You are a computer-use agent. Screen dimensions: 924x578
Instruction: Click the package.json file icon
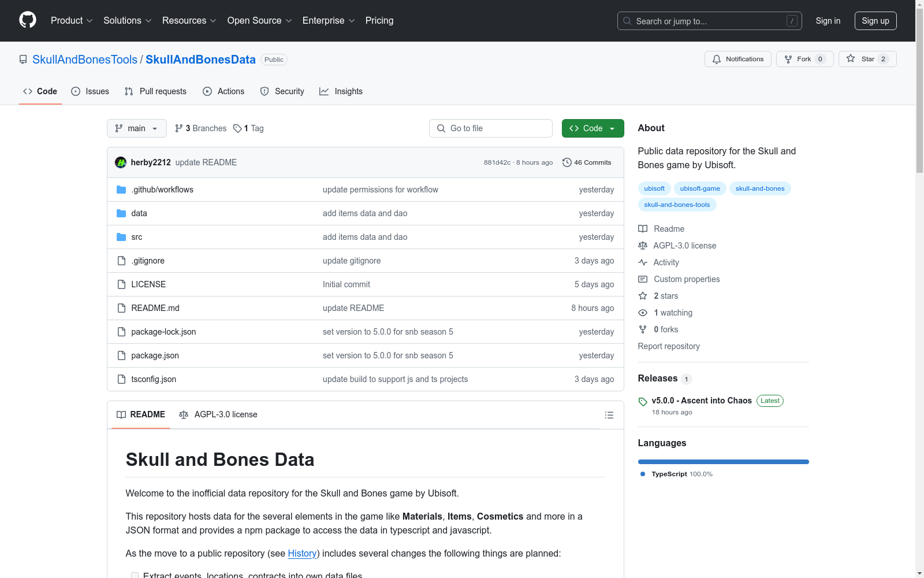click(x=121, y=355)
